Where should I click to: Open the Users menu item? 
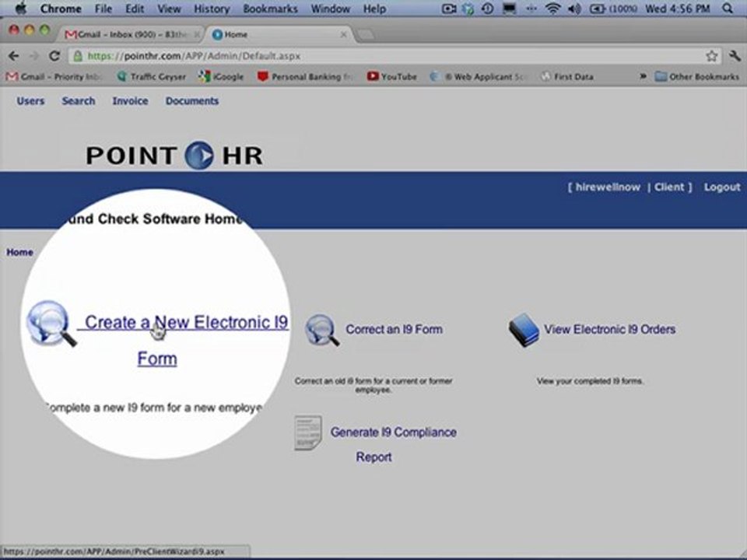(30, 101)
